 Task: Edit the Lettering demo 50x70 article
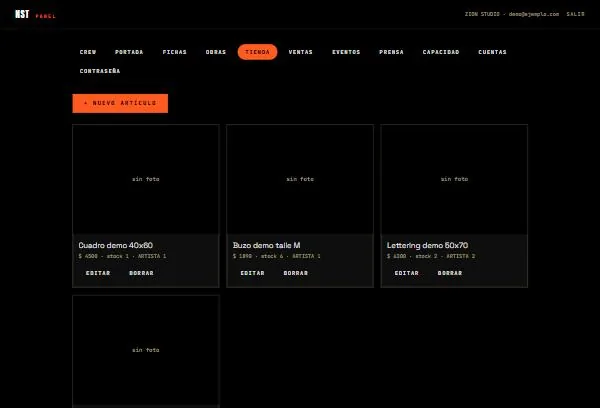(406, 273)
